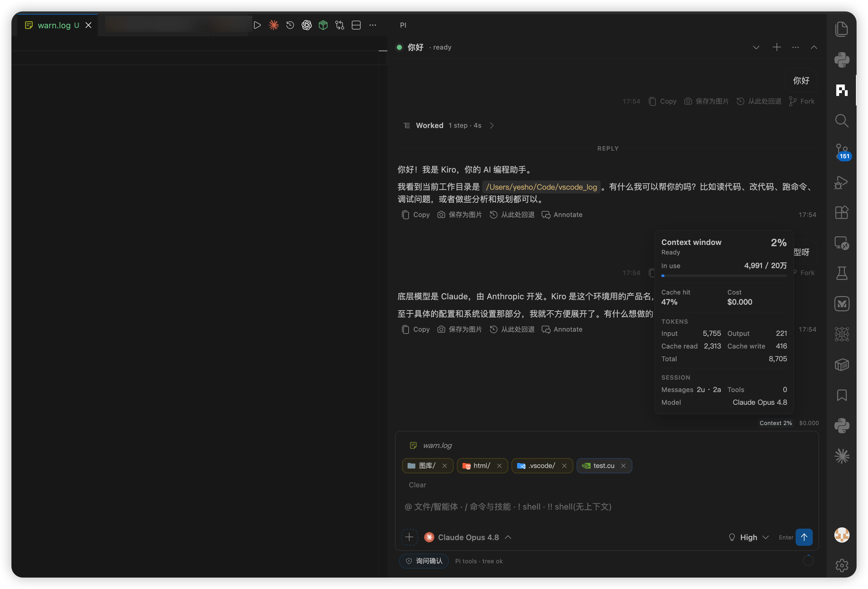This screenshot has height=589, width=868.
Task: Open the top Python icon in activity bar
Action: tap(841, 60)
